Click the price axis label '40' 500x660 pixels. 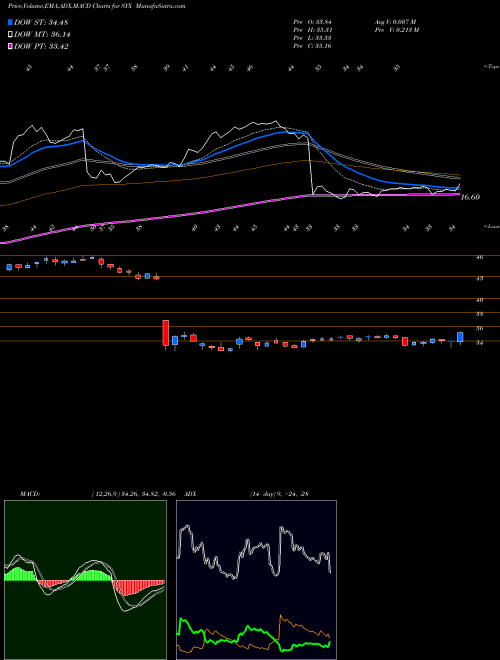[479, 300]
